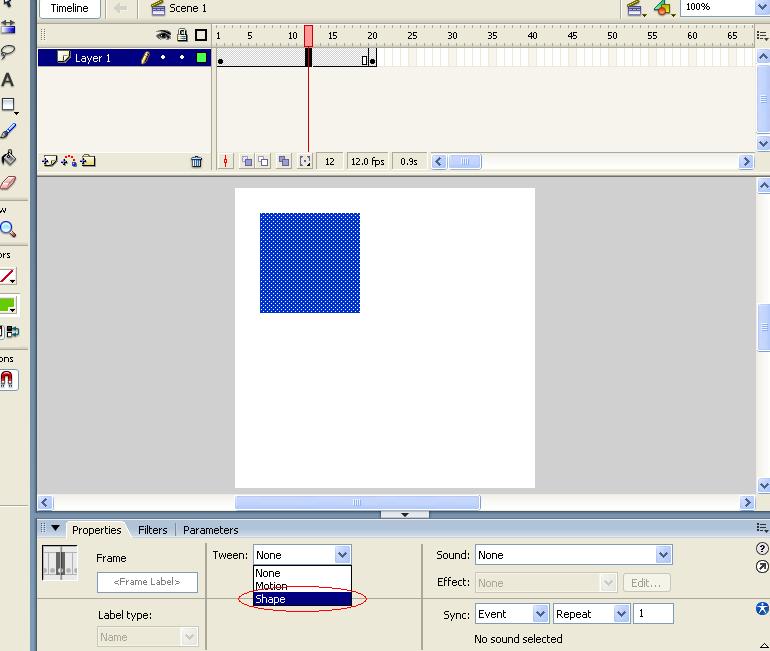This screenshot has width=770, height=651.
Task: Click the current frame value 12
Action: [x=330, y=162]
